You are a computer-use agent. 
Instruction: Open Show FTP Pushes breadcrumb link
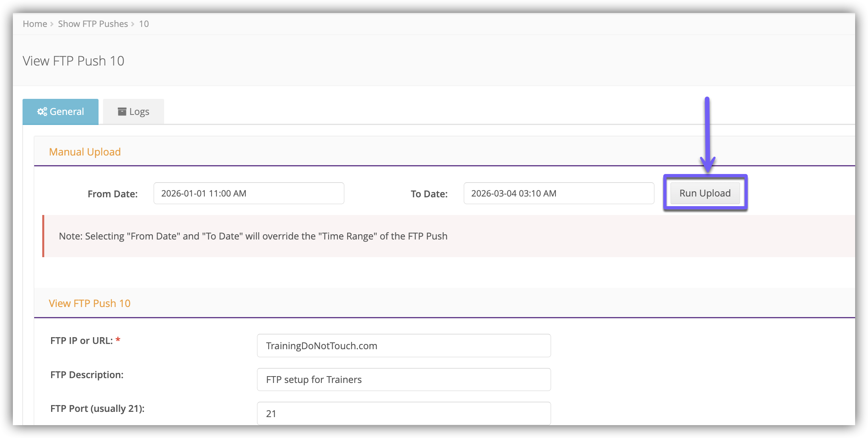[93, 24]
